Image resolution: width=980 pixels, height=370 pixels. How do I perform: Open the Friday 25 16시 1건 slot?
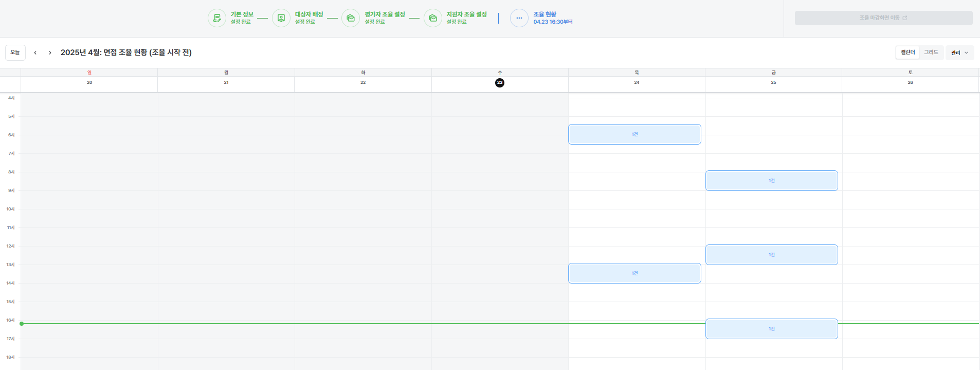point(771,329)
